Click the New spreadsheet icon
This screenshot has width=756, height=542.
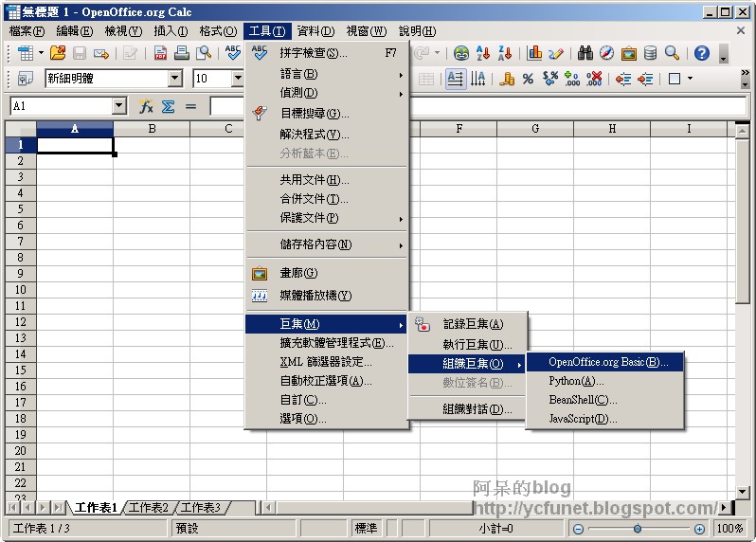26,53
